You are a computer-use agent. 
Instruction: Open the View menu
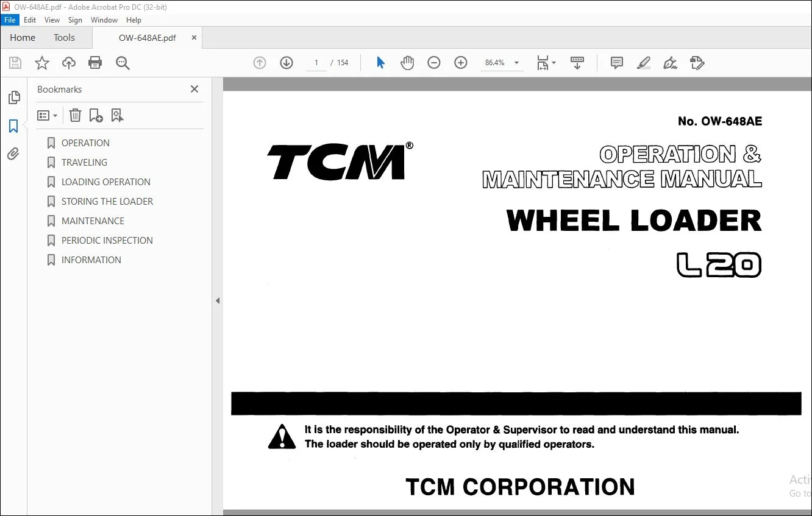52,20
